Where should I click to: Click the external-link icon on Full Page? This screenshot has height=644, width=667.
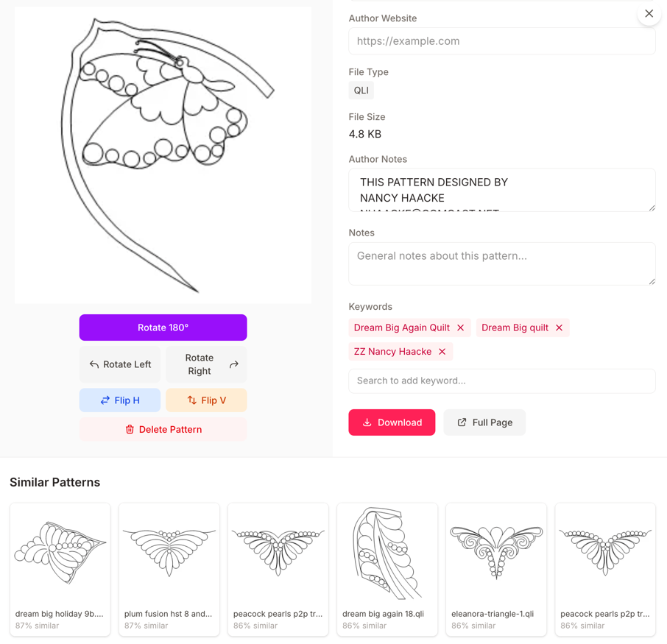pos(461,422)
